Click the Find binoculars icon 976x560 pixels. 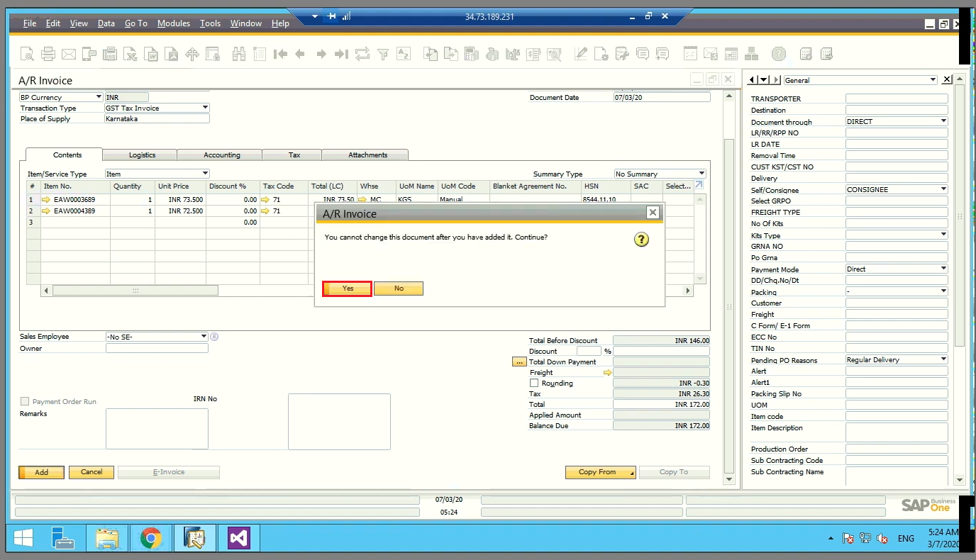pos(238,54)
